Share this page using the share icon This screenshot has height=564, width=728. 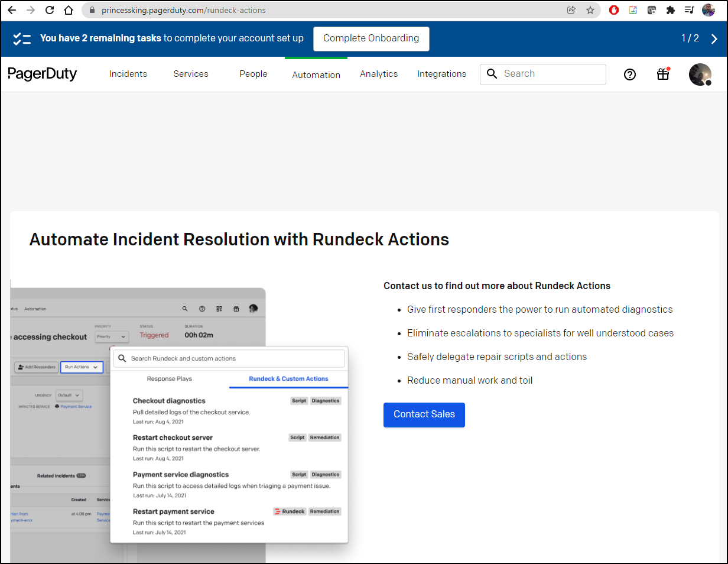point(571,10)
